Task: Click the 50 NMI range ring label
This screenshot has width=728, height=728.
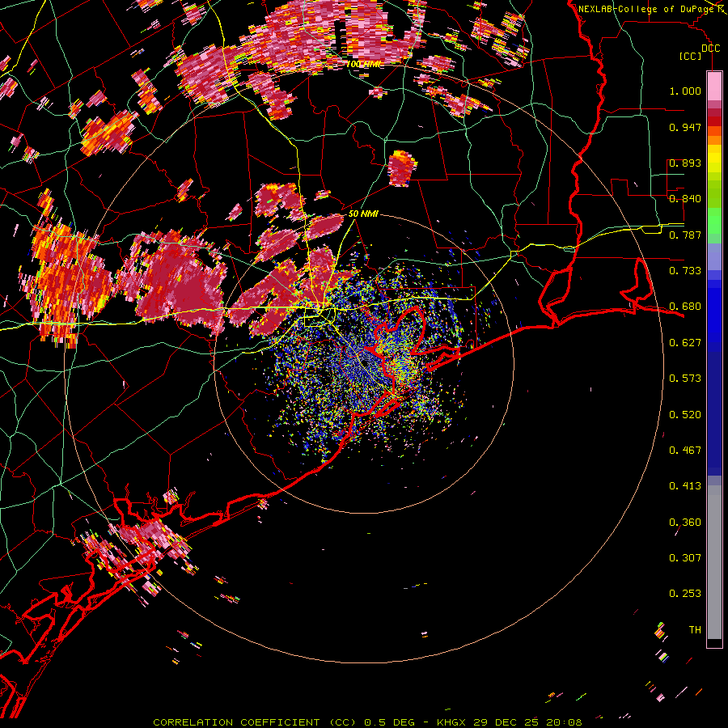Action: (363, 214)
